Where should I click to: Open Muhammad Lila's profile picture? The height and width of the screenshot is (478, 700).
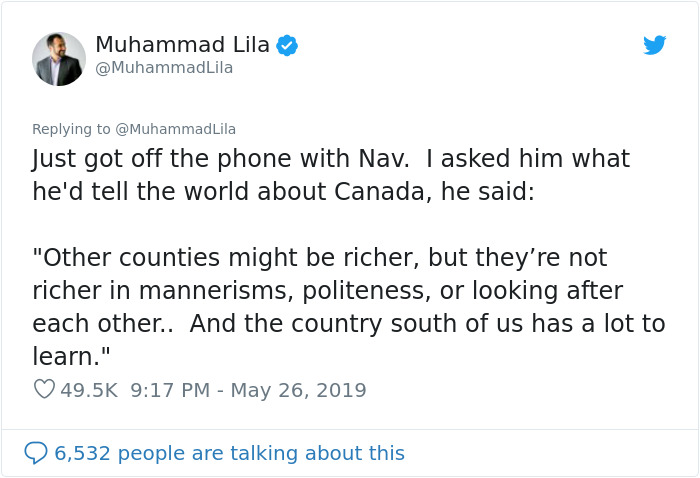(59, 59)
